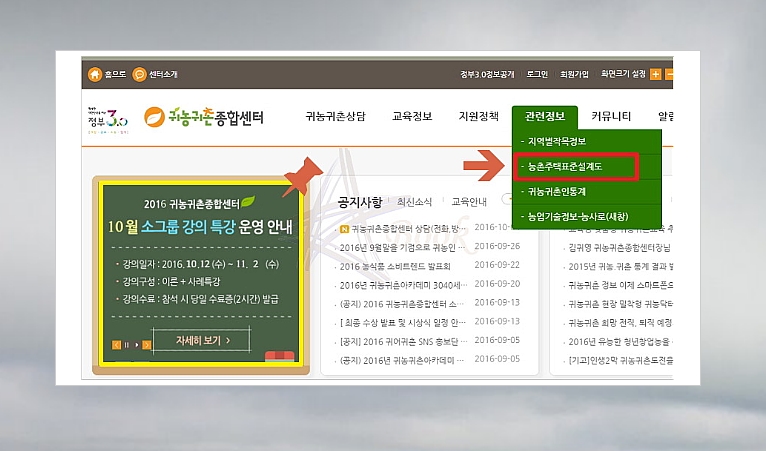
Task: Open article 김귀영 귀농귀촌종합센터장님
Action: pyautogui.click(x=619, y=248)
